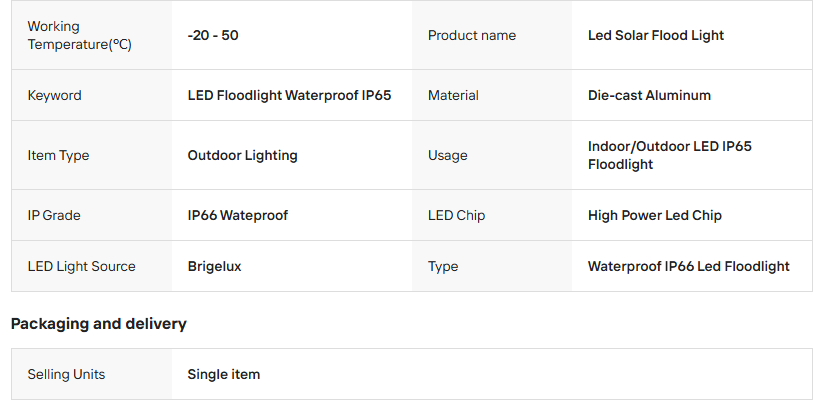Click "Waterproof IP66 Led Floodlight" type value
The width and height of the screenshot is (826, 416).
(688, 267)
